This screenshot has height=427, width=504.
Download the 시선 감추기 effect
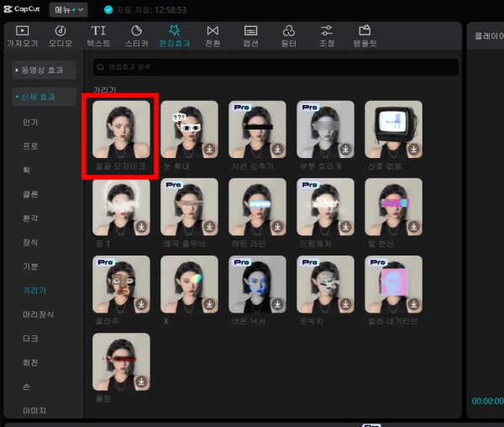pyautogui.click(x=277, y=149)
